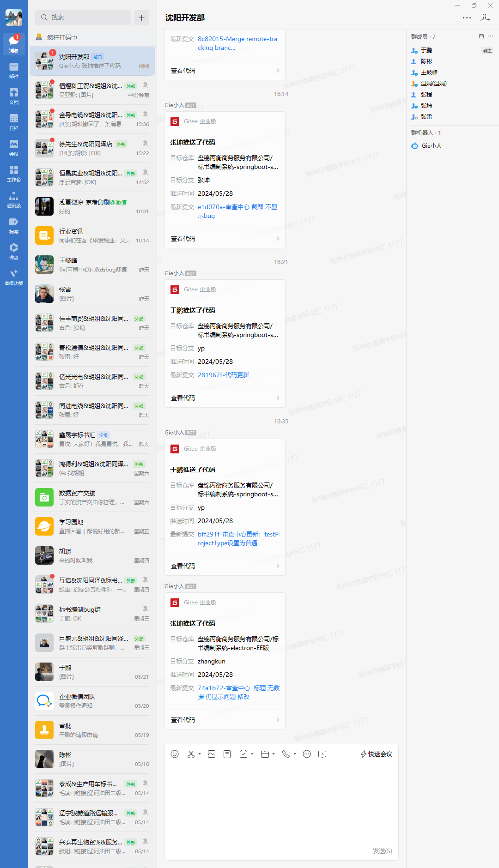Select member 张坤 in member list
Screen dimensions: 499x868
[426, 106]
